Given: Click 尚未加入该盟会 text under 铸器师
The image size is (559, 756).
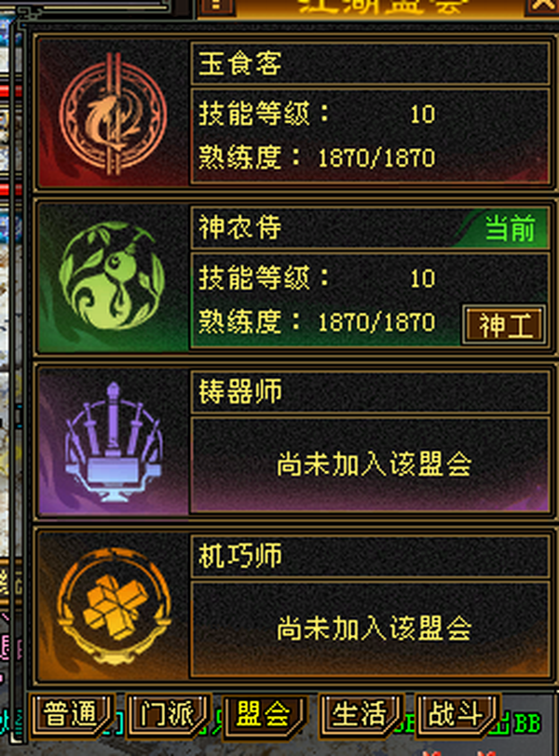Looking at the screenshot, I should pos(374,465).
